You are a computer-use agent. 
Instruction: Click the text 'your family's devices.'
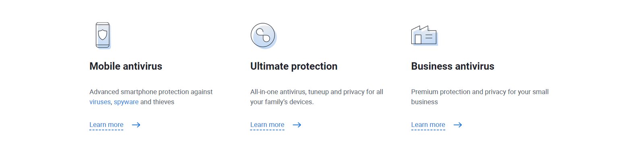coord(282,102)
